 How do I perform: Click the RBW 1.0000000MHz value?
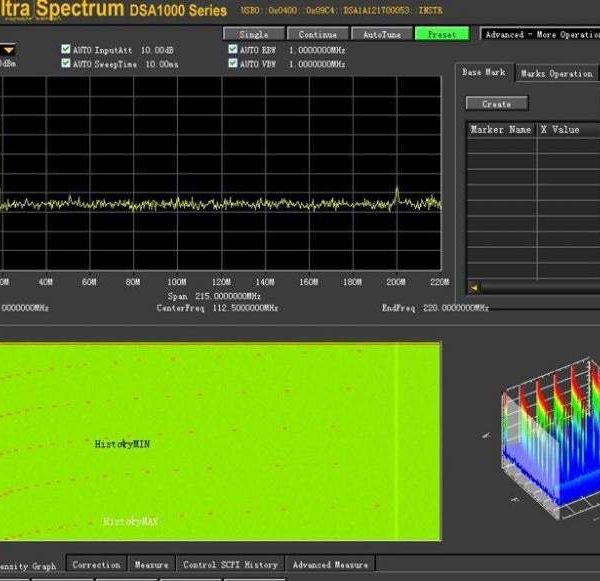[x=317, y=50]
